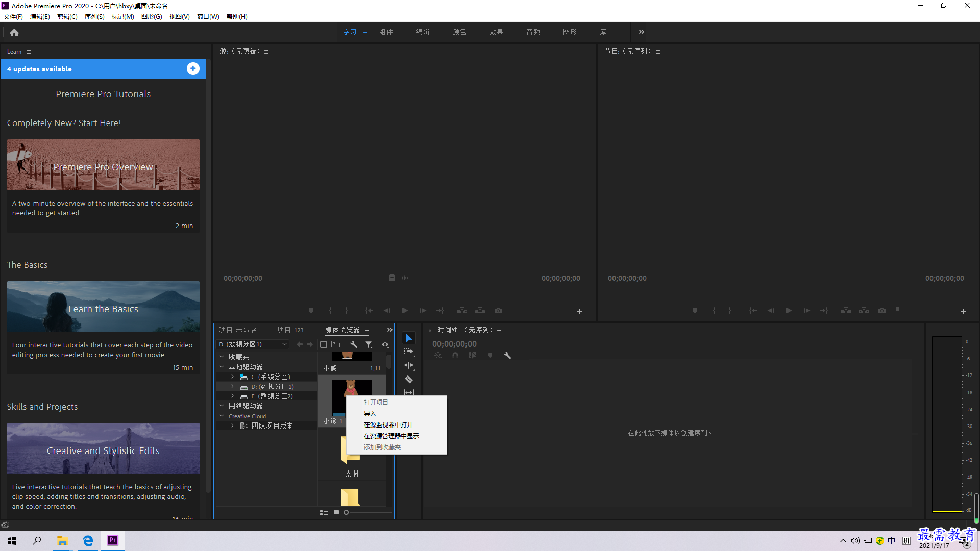The height and width of the screenshot is (551, 980).
Task: Add marker in source monitor
Action: [x=311, y=310]
